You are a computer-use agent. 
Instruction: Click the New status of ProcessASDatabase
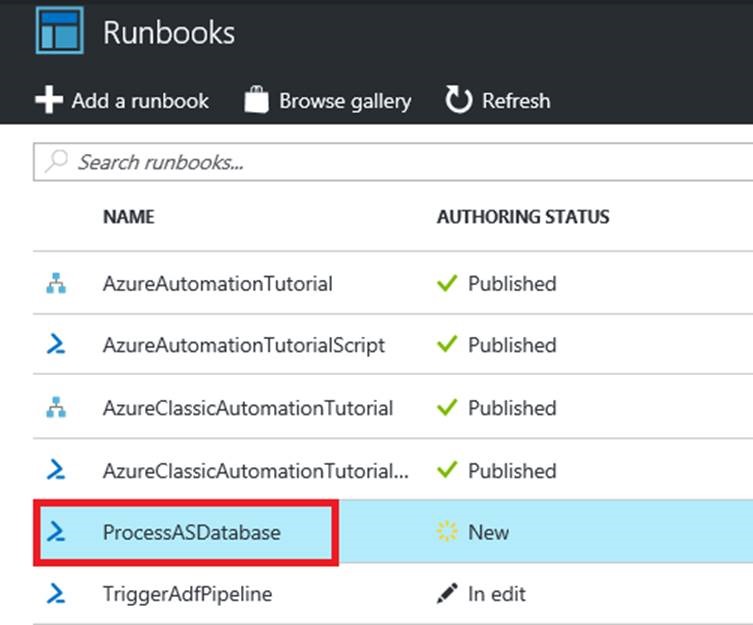point(488,533)
